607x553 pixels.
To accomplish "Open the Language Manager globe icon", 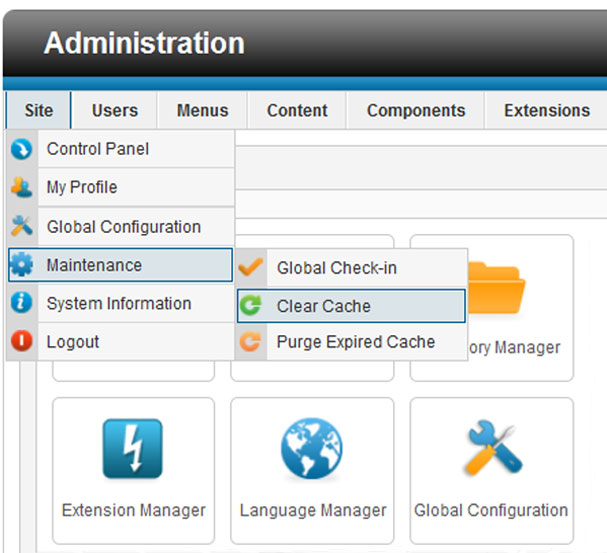I will tap(312, 449).
